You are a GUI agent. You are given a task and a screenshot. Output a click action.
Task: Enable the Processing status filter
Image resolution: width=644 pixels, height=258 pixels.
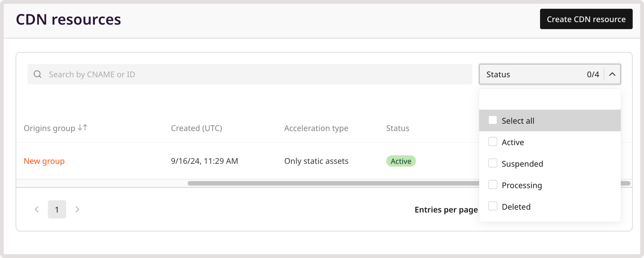click(x=493, y=185)
